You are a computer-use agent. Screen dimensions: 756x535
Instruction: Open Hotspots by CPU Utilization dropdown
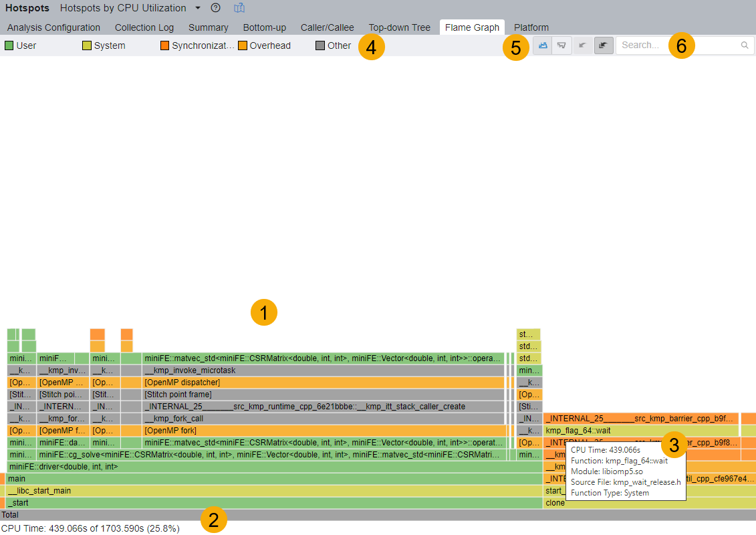click(198, 8)
